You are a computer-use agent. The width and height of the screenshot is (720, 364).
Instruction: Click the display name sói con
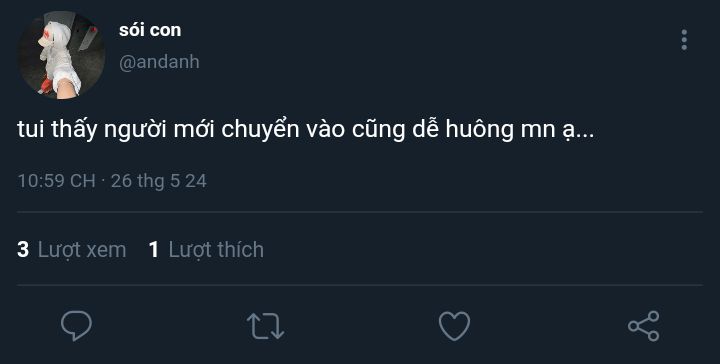coord(150,30)
